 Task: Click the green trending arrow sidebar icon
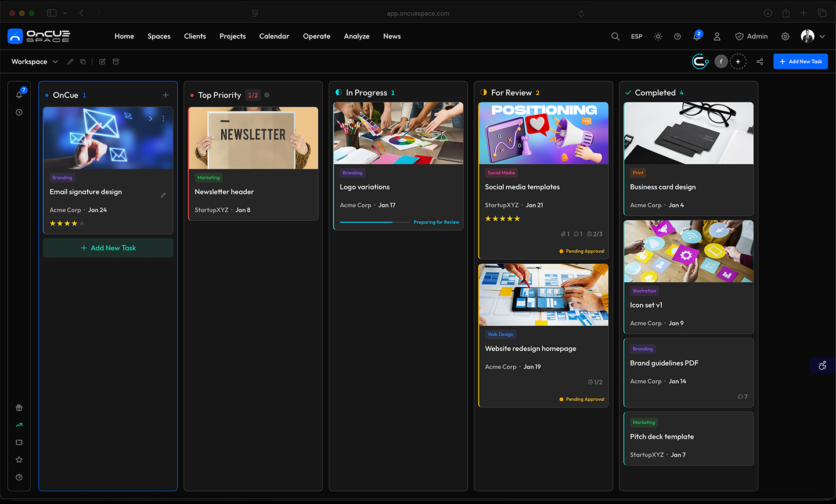tap(19, 425)
